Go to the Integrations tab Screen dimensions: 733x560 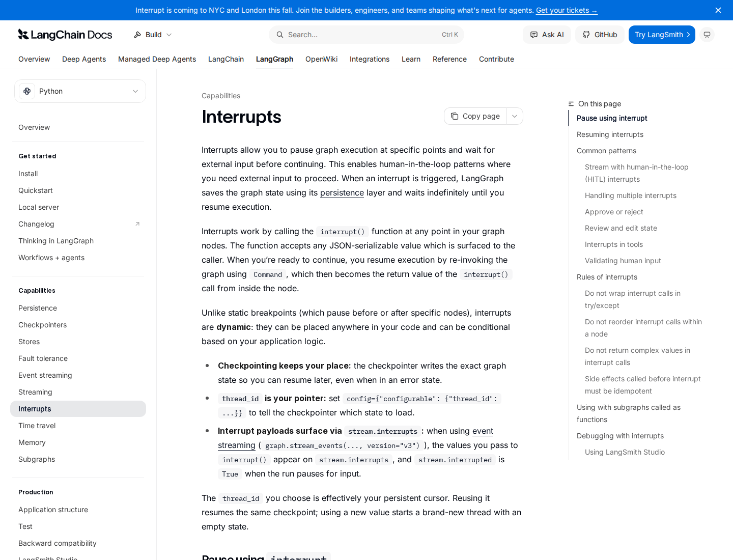pyautogui.click(x=370, y=59)
